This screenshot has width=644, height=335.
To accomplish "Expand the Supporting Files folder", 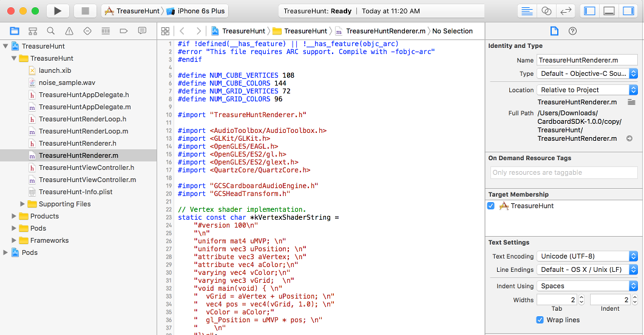I will pos(23,204).
